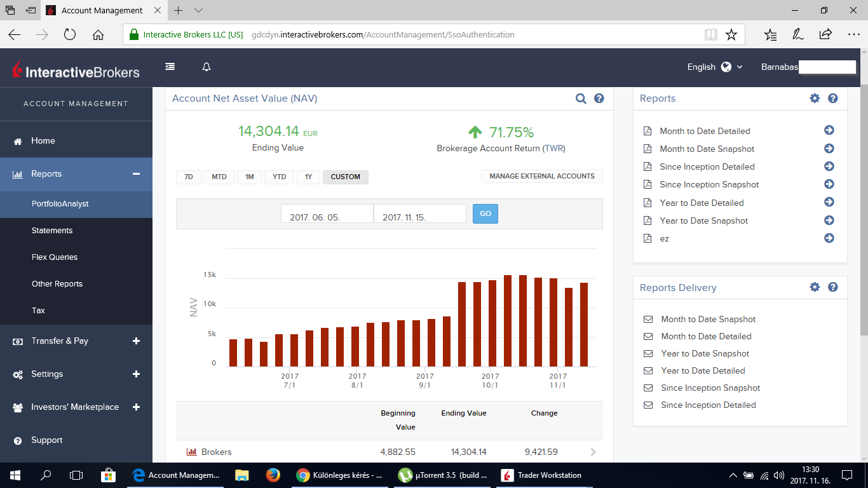
Task: Go to browser home page
Action: (98, 35)
